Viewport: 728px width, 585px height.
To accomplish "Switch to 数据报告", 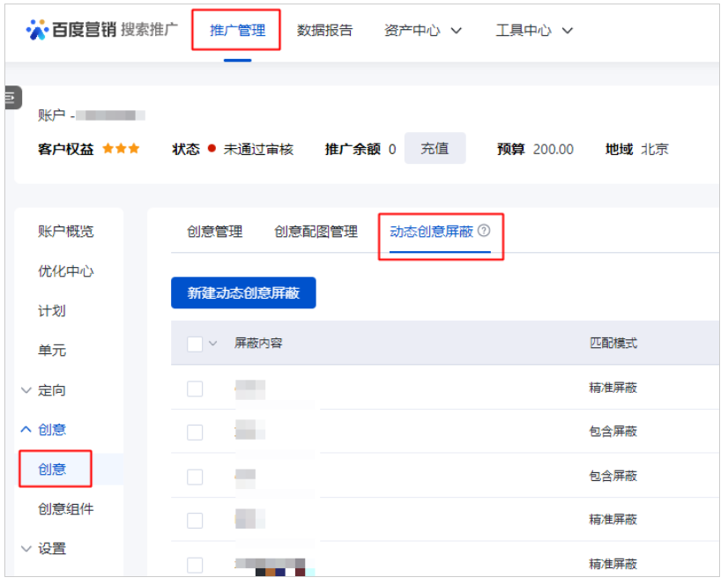I will coord(325,29).
